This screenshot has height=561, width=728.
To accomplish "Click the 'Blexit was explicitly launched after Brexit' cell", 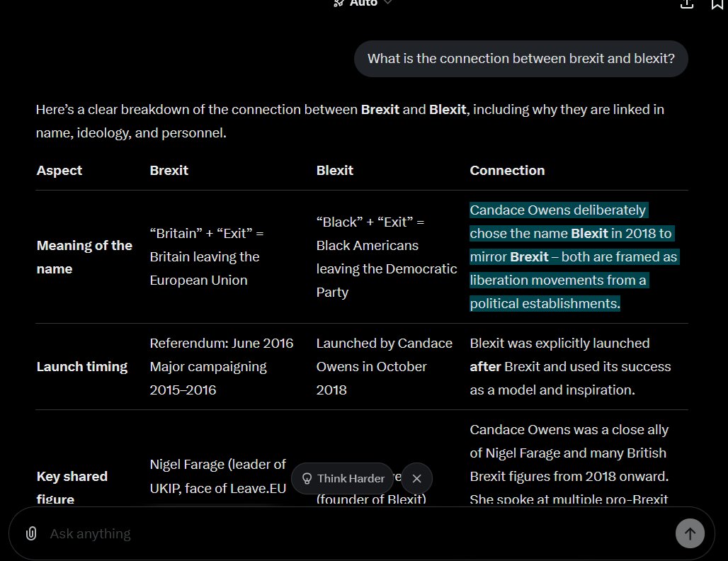I will (x=570, y=366).
